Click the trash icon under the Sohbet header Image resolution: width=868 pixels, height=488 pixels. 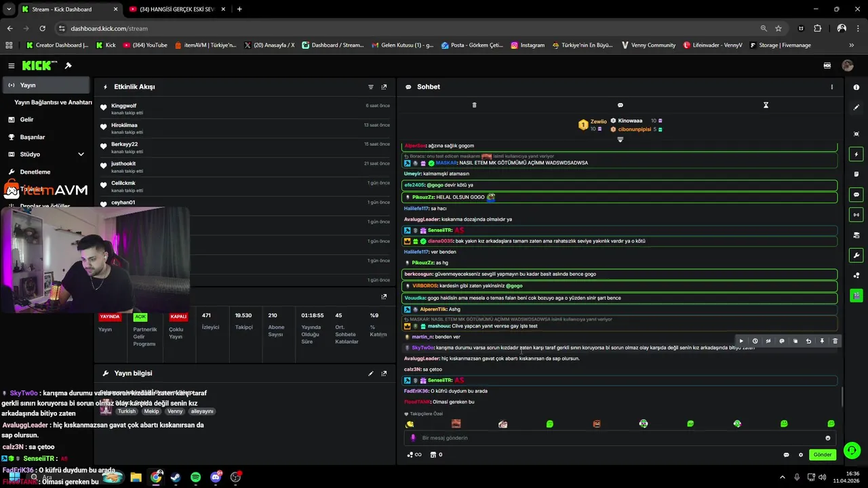tap(474, 105)
